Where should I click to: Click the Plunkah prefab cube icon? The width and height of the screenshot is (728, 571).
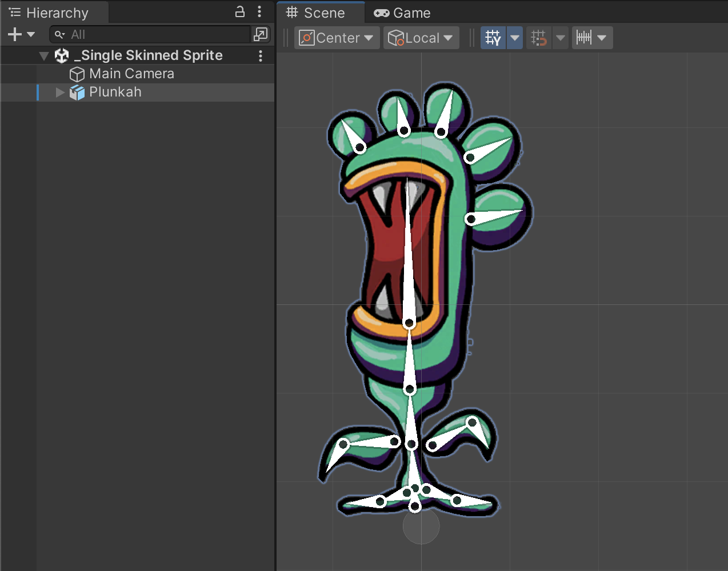(x=77, y=93)
